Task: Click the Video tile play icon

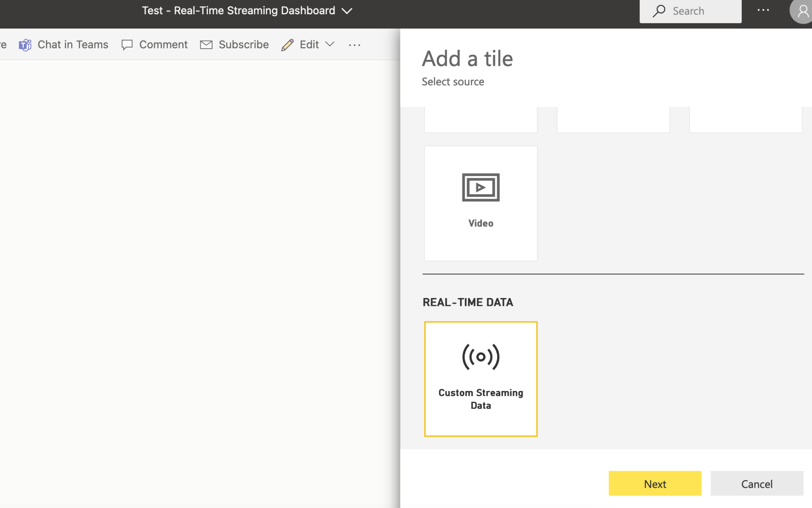Action: pyautogui.click(x=480, y=187)
